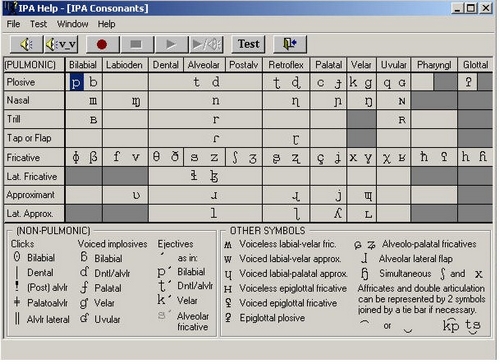Click the exit door icon button
Image resolution: width=500 pixels, height=364 pixels.
290,44
